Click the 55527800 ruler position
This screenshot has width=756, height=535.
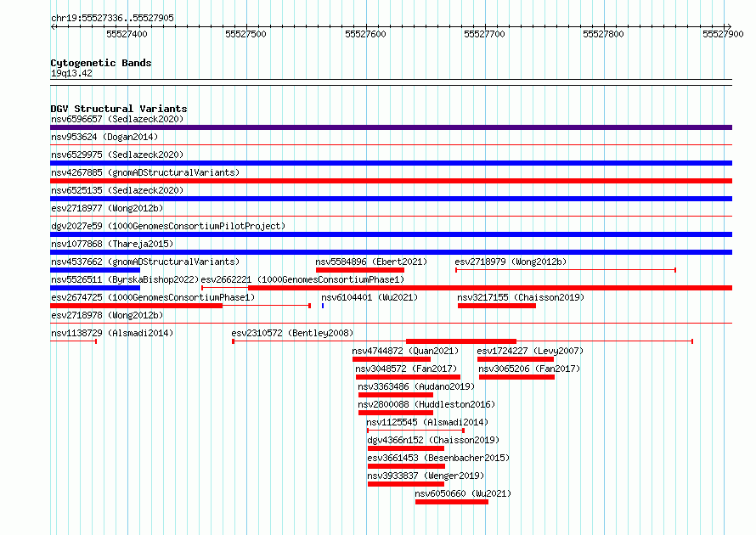604,34
